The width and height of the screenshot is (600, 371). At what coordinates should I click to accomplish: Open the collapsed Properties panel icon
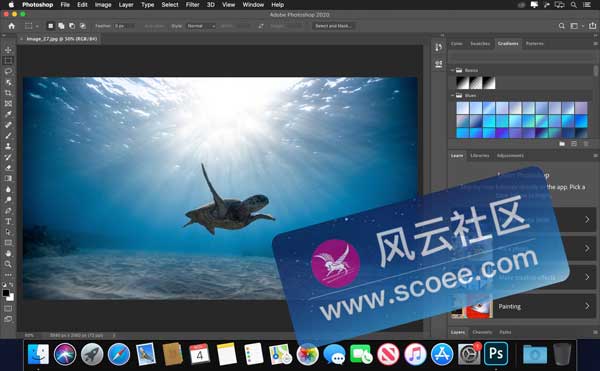[439, 64]
